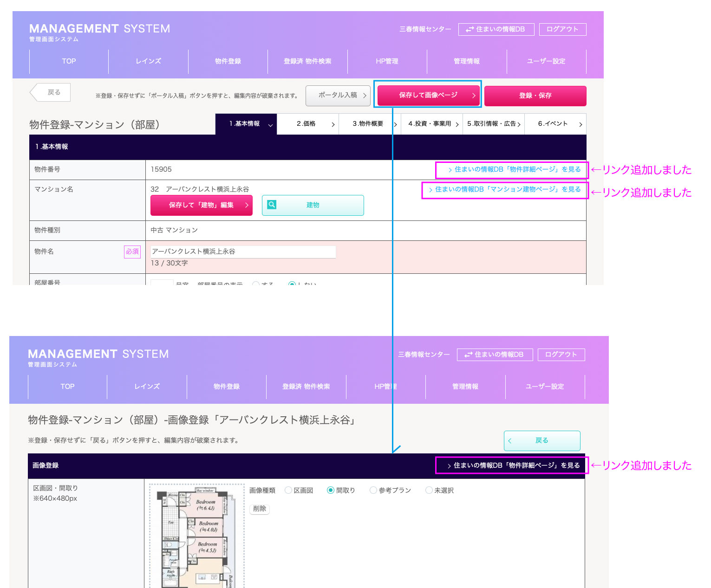Click swap arrows icon in top 住まいの情報DB
This screenshot has width=711, height=588.
point(470,29)
